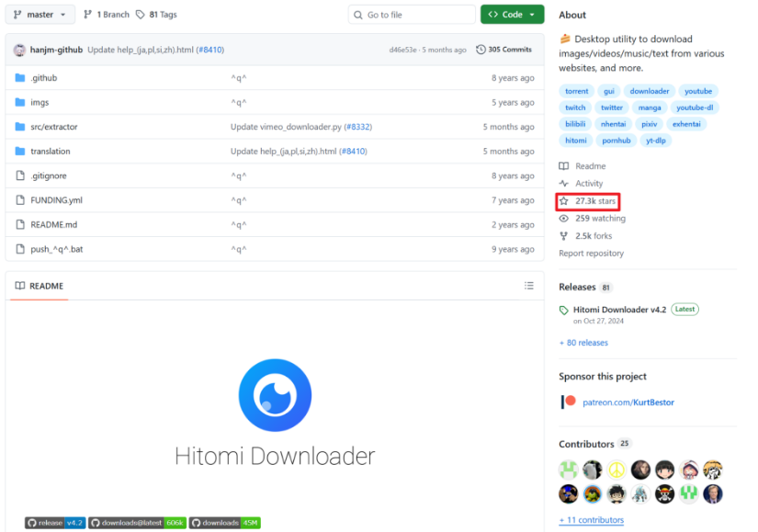Click the Patreon logo icon
This screenshot has height=532, width=758.
[x=569, y=402]
